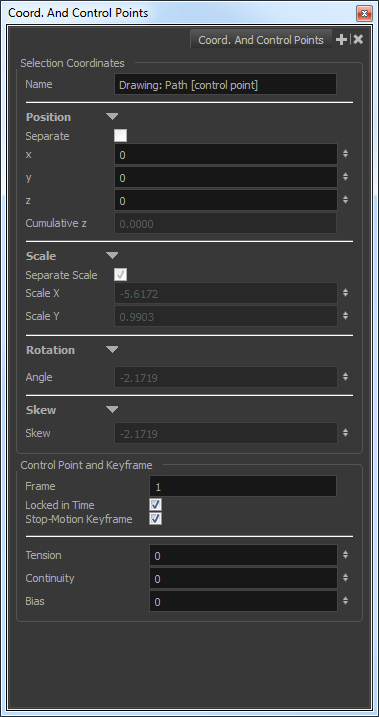
Task: Click the Name field showing Drawing: Path
Action: tap(225, 85)
